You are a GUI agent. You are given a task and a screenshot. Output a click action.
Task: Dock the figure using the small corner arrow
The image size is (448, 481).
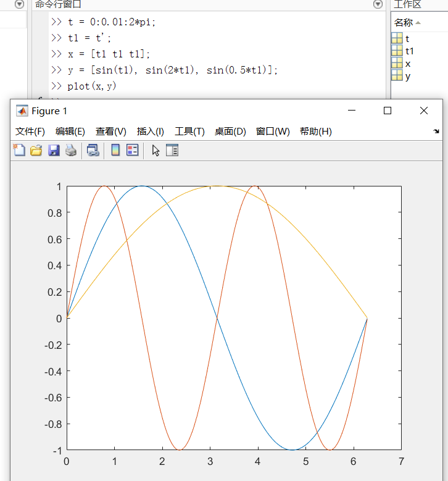point(436,132)
